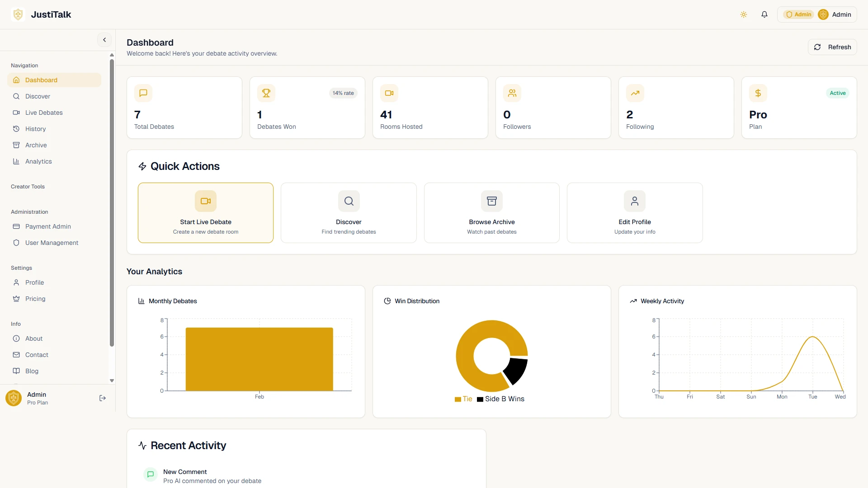Image resolution: width=868 pixels, height=488 pixels.
Task: Click the User Management shield icon
Action: click(x=16, y=243)
